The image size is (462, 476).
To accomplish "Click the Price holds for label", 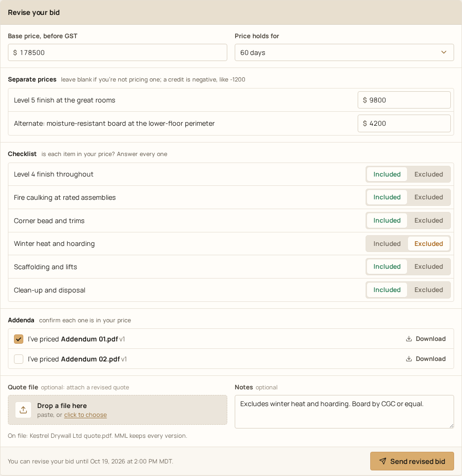I will tap(257, 36).
